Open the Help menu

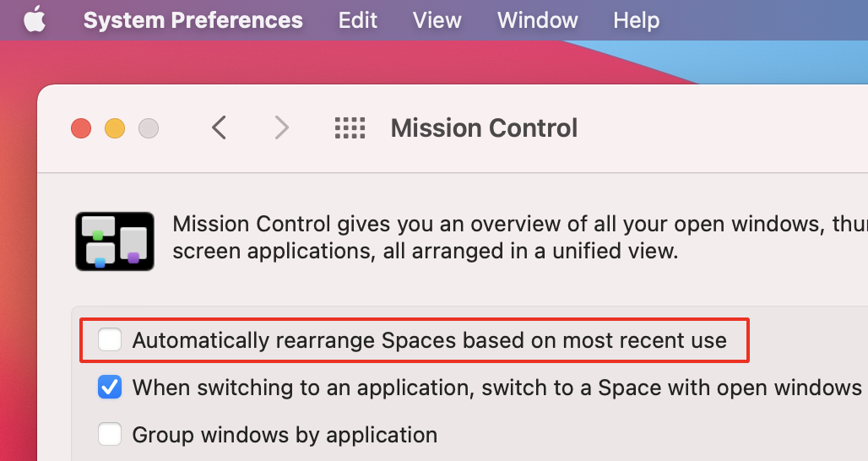coord(636,20)
